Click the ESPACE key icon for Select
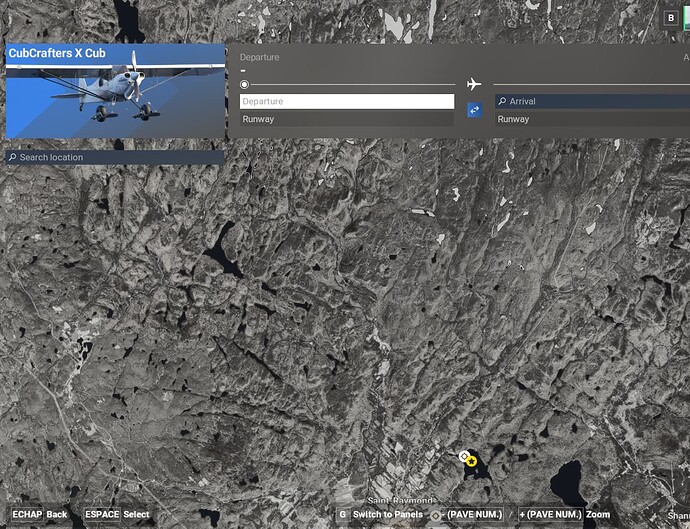Image resolution: width=690 pixels, height=529 pixels. 102,514
